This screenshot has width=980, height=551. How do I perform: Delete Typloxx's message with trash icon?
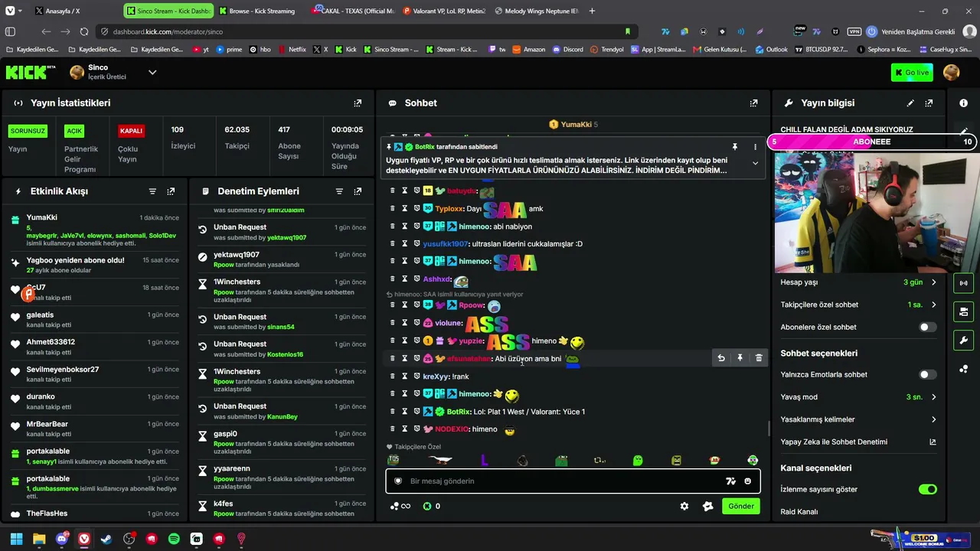click(392, 208)
